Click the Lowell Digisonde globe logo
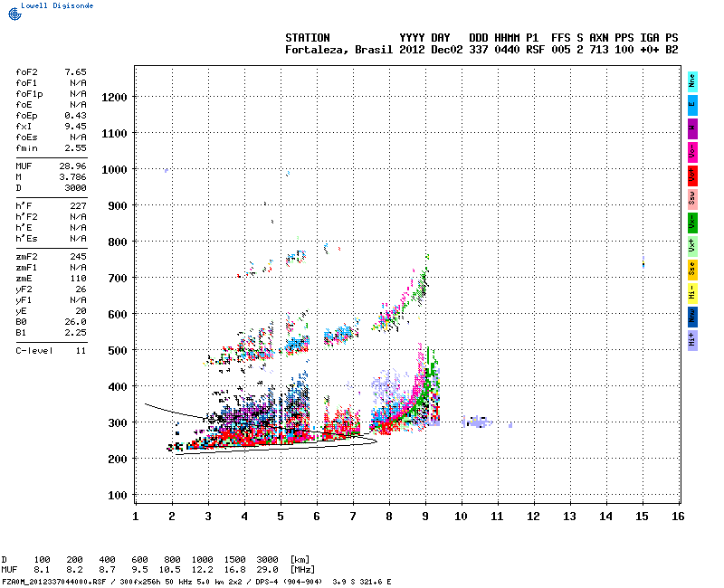The width and height of the screenshot is (724, 588). pyautogui.click(x=14, y=14)
